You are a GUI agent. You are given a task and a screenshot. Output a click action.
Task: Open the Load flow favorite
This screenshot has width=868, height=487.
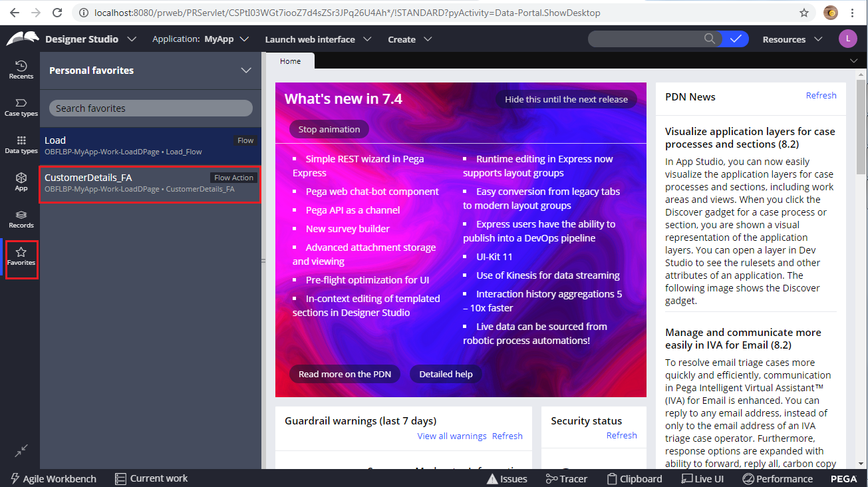150,146
